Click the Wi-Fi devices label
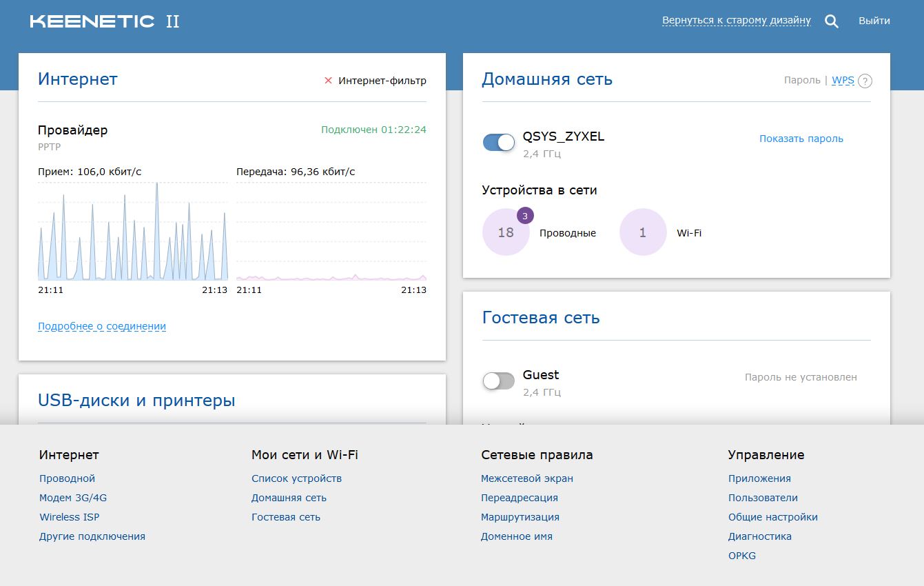The width and height of the screenshot is (924, 586). point(689,233)
